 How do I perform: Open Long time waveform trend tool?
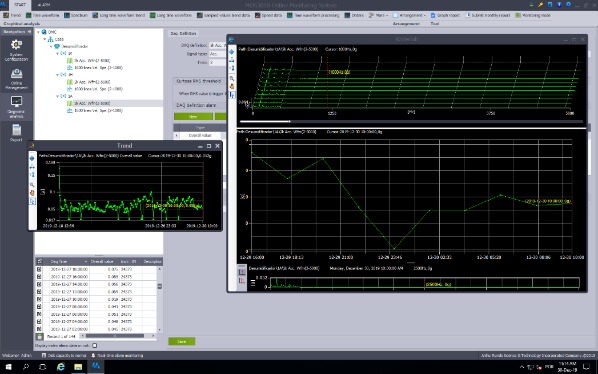click(119, 15)
